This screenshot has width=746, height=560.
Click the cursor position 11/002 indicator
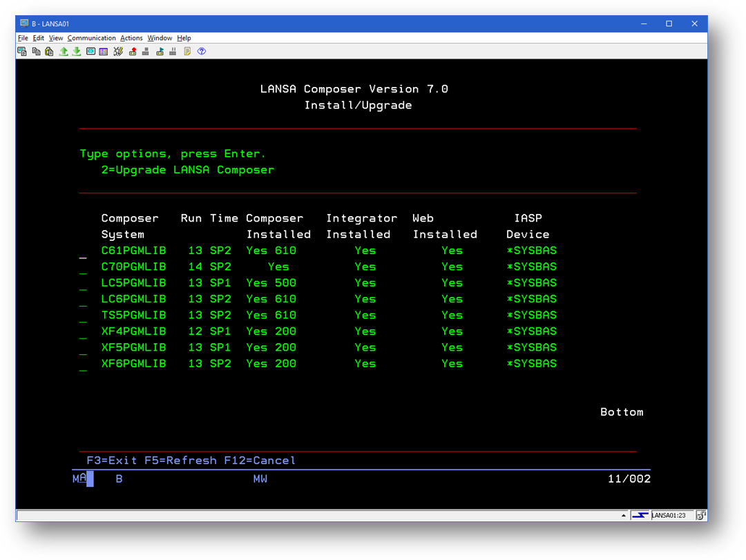click(629, 479)
